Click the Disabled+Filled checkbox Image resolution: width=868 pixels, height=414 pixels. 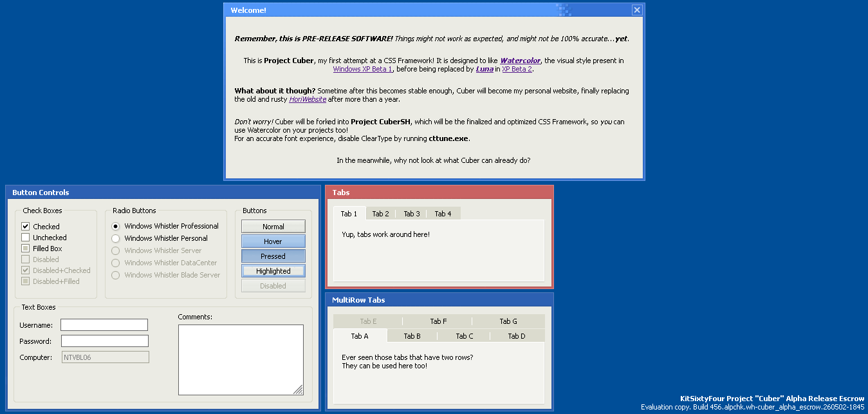click(26, 281)
